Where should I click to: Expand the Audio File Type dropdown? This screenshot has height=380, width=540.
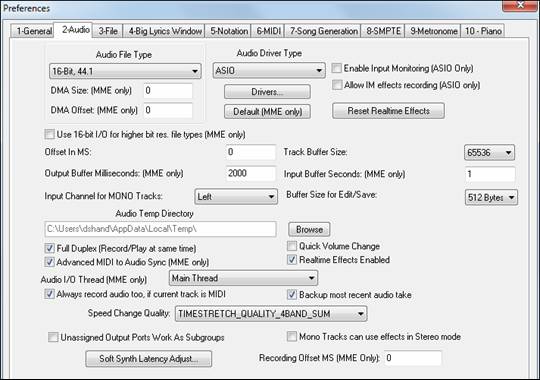point(125,71)
